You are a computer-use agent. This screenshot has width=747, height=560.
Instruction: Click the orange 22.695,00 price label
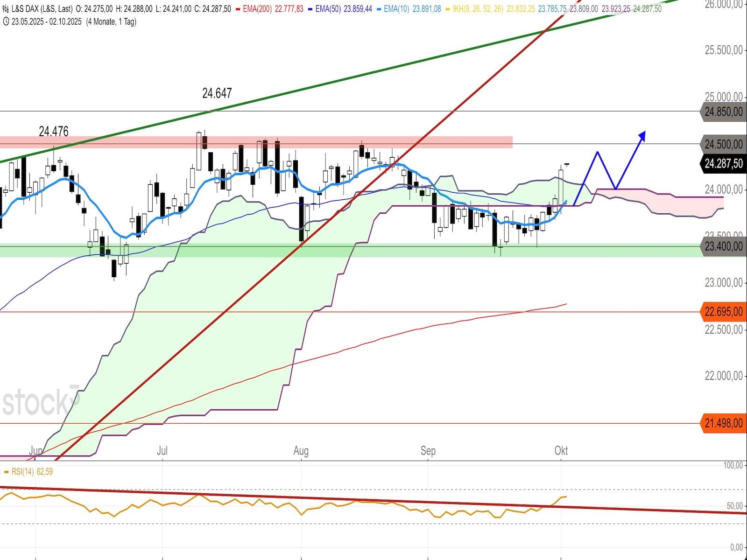coord(723,312)
